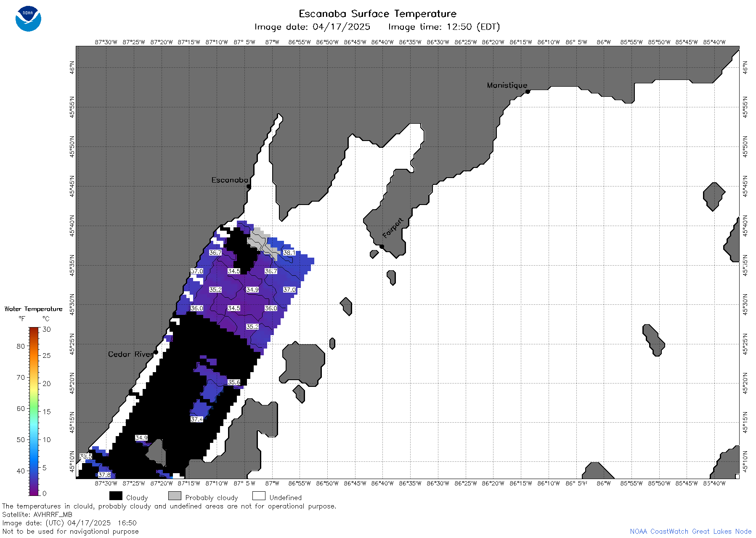Click the Escanaba city label
756x538 pixels.
230,180
